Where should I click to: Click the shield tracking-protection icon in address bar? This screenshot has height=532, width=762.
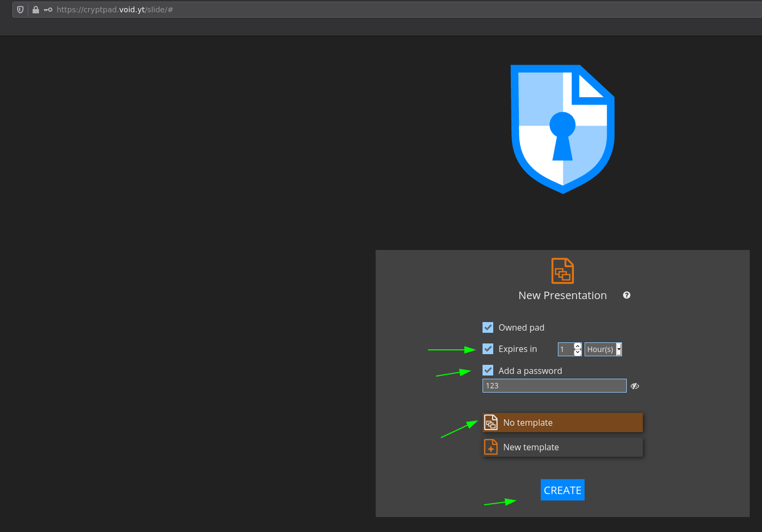coord(20,10)
